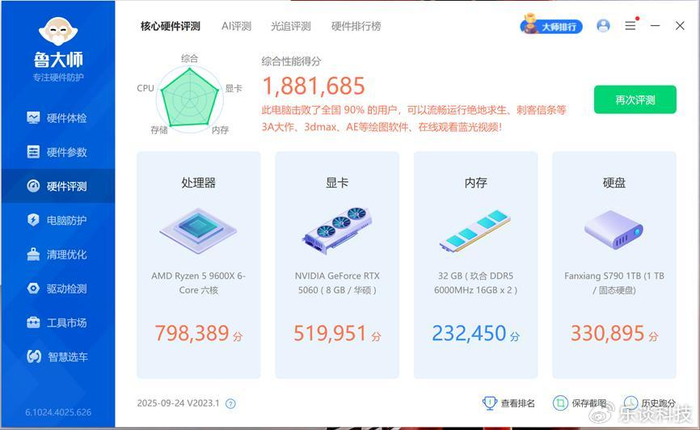Viewport: 700px width, 430px height.
Task: Click the 保存截图 link
Action: click(579, 403)
